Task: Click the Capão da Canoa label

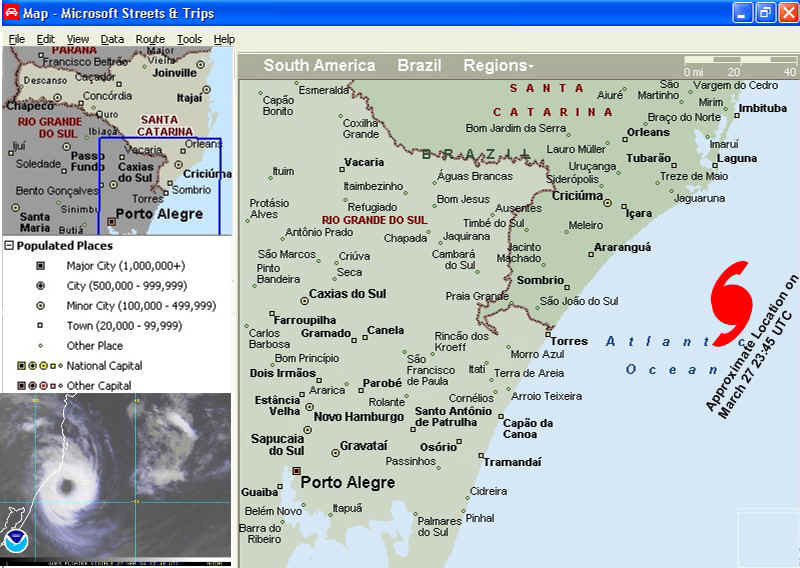Action: (x=528, y=429)
